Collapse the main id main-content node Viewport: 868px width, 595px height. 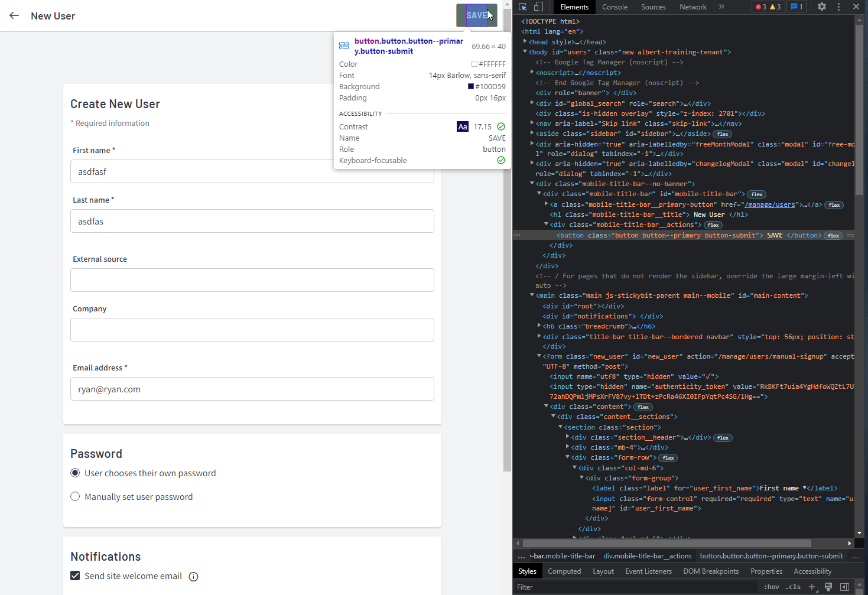(532, 295)
